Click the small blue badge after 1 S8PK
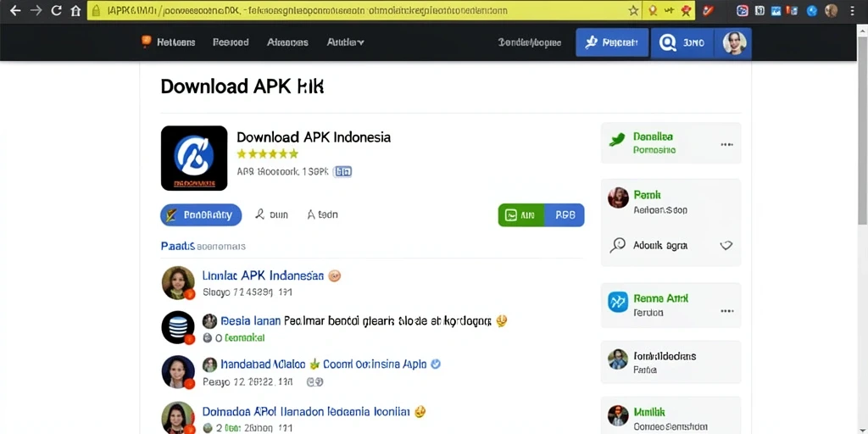Viewport: 868px width, 434px height. point(343,171)
